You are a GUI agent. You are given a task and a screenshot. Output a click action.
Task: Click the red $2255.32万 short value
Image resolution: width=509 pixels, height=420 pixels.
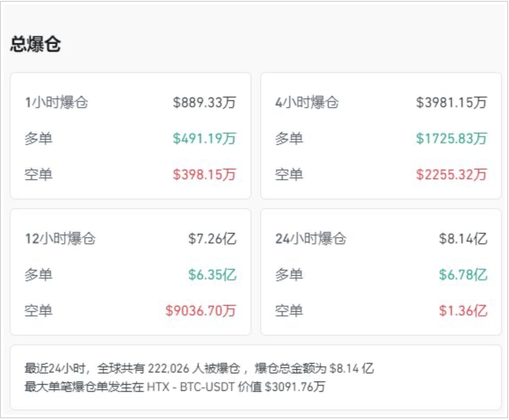pyautogui.click(x=451, y=174)
